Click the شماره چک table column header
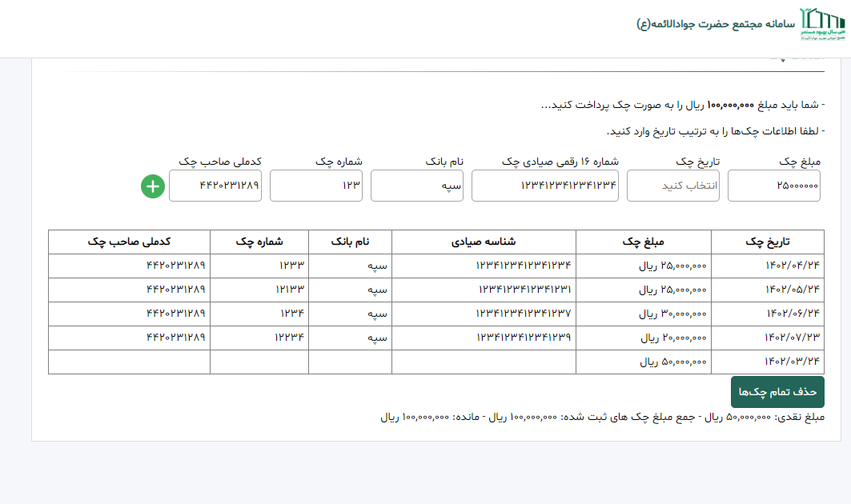The width and height of the screenshot is (851, 504). (259, 242)
